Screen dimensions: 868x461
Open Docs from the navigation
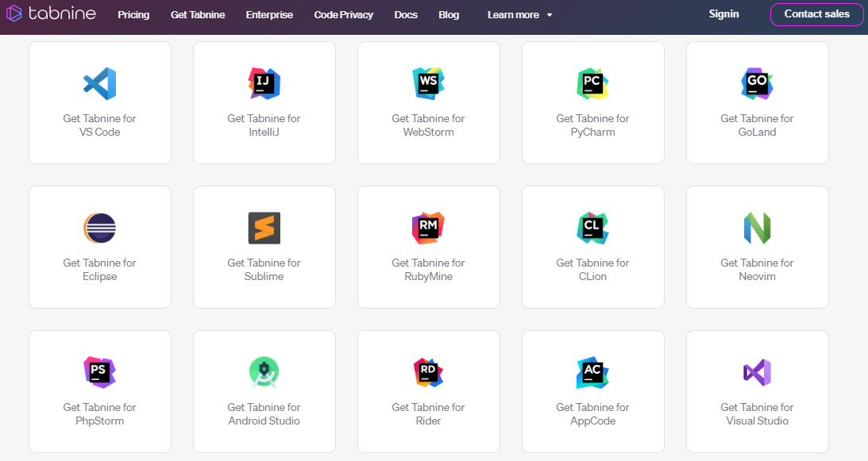point(406,15)
